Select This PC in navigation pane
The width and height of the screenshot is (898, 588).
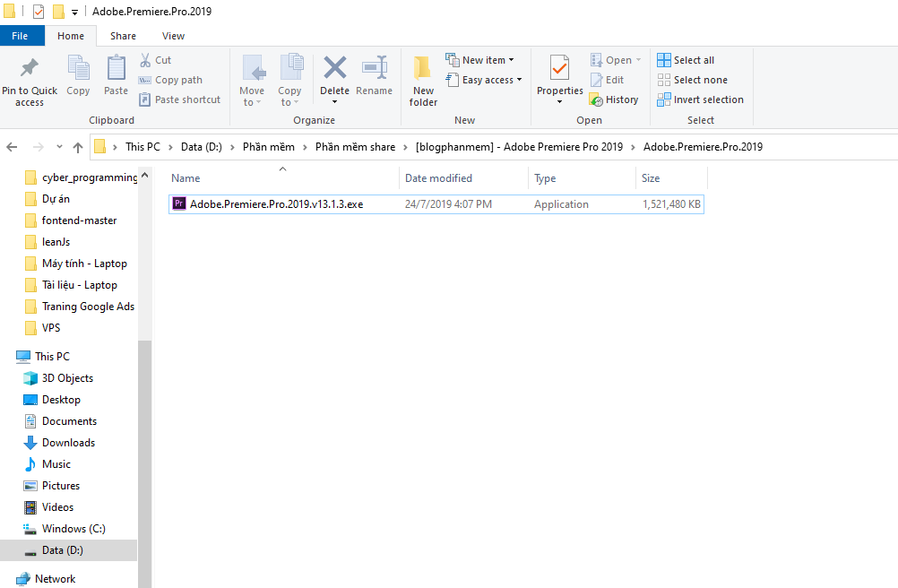click(44, 357)
